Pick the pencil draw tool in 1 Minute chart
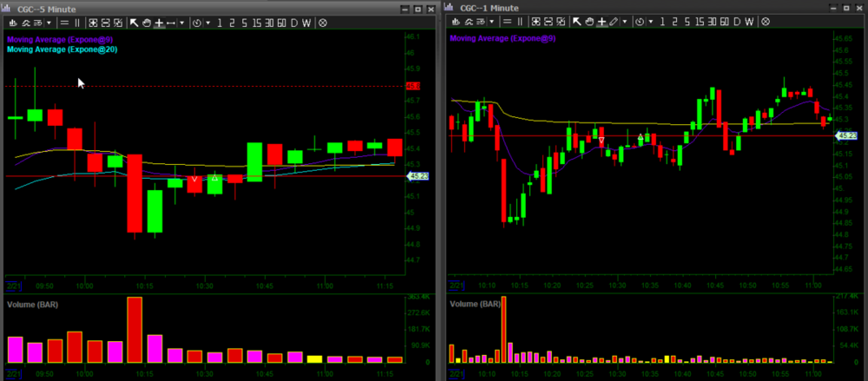Viewport: 868px width, 381px height. [x=614, y=23]
